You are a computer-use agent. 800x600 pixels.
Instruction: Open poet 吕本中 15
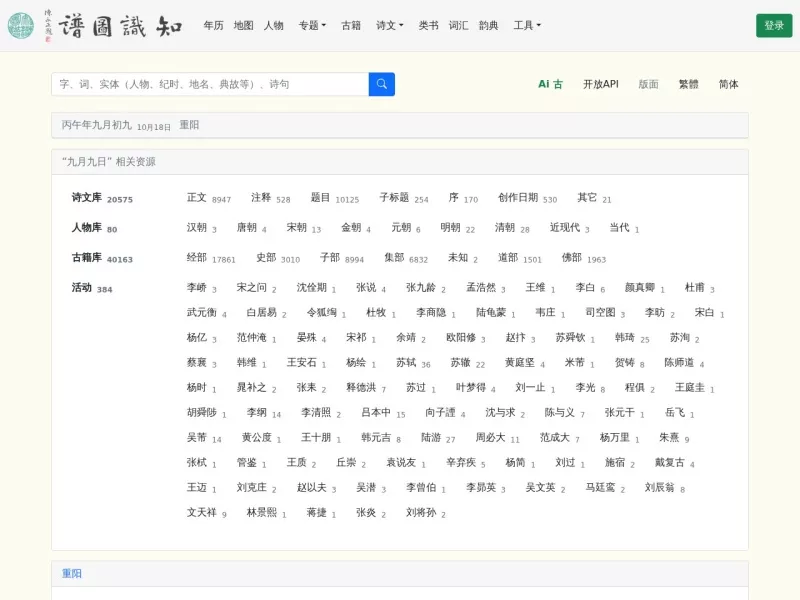coord(383,413)
